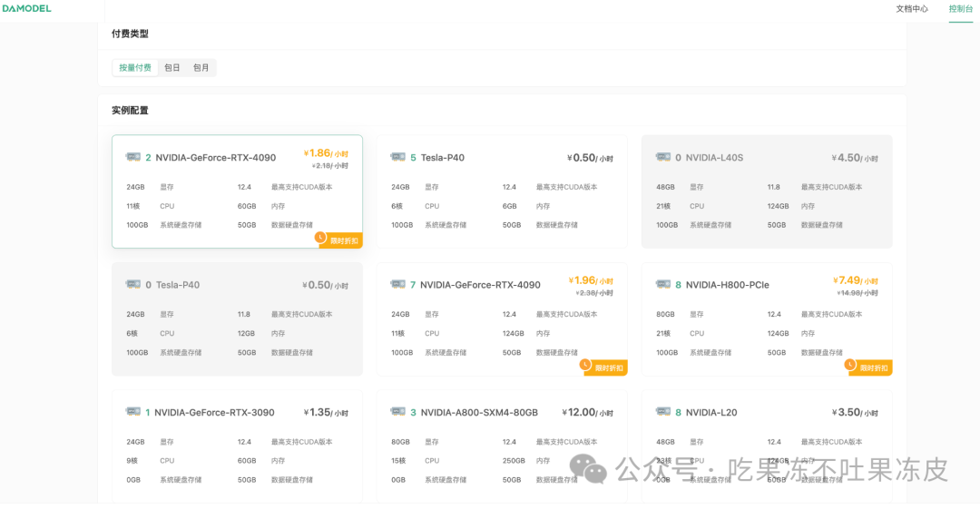Click ¥3.50/小时 price on L20 card
This screenshot has width=980, height=509.
pyautogui.click(x=855, y=413)
